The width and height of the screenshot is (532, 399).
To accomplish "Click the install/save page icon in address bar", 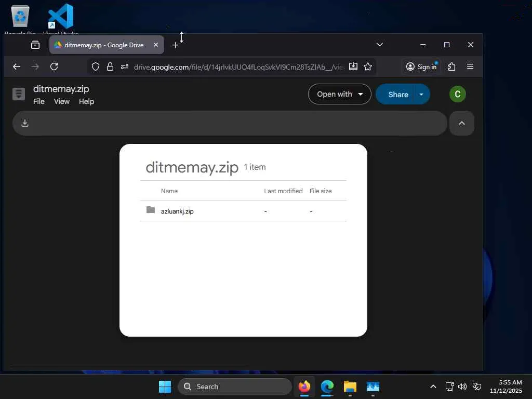I will point(353,66).
